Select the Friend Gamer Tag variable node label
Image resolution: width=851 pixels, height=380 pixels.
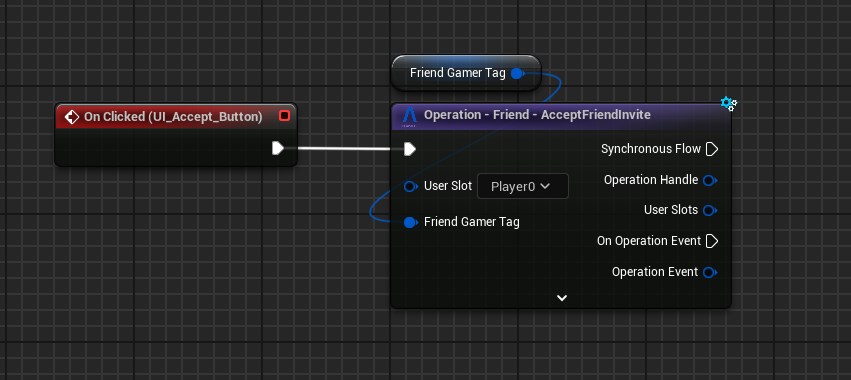tap(458, 73)
